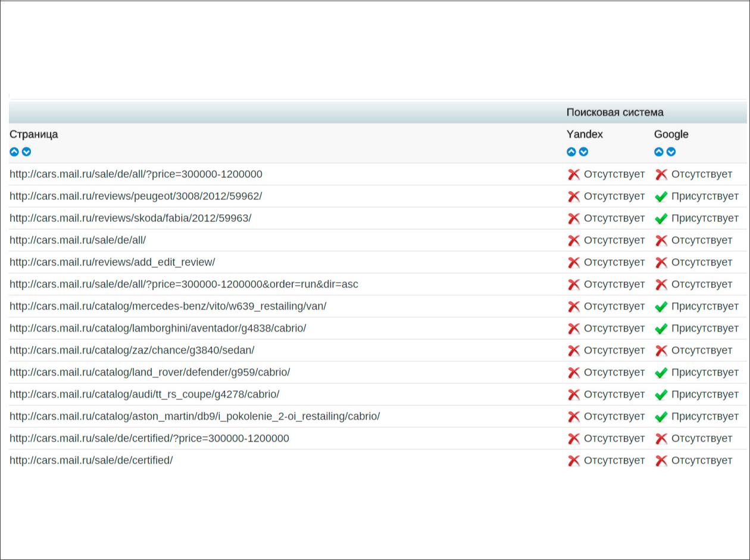Image resolution: width=750 pixels, height=560 pixels.
Task: Open the skoda fabia review URL
Action: click(x=130, y=218)
